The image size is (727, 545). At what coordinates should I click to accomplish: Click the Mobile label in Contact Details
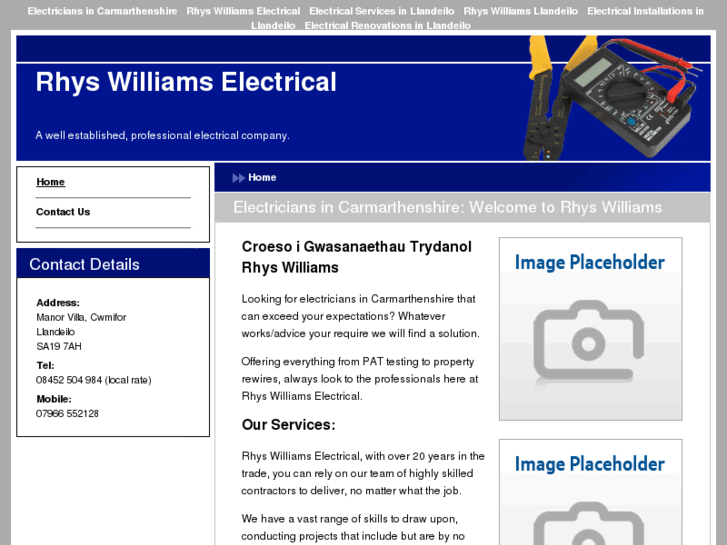pyautogui.click(x=54, y=399)
